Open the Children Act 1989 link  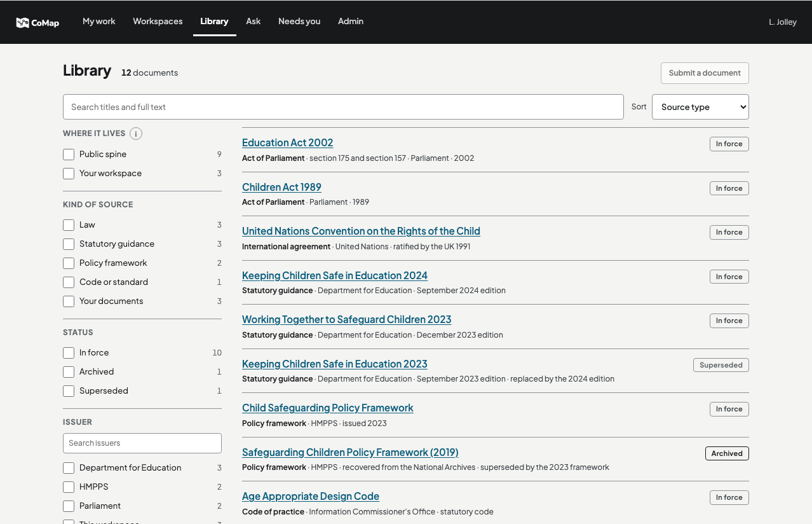[281, 188]
